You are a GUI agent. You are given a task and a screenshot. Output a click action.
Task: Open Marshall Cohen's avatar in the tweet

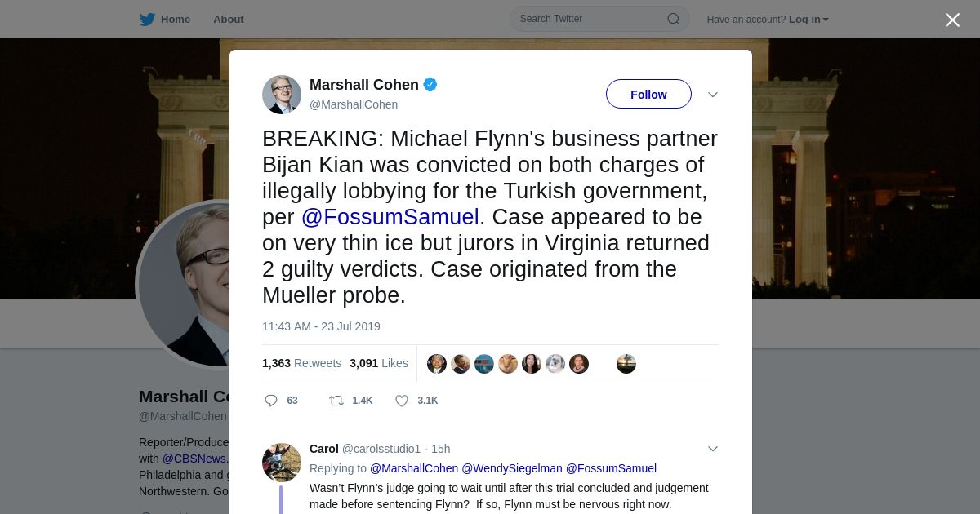[x=282, y=95]
